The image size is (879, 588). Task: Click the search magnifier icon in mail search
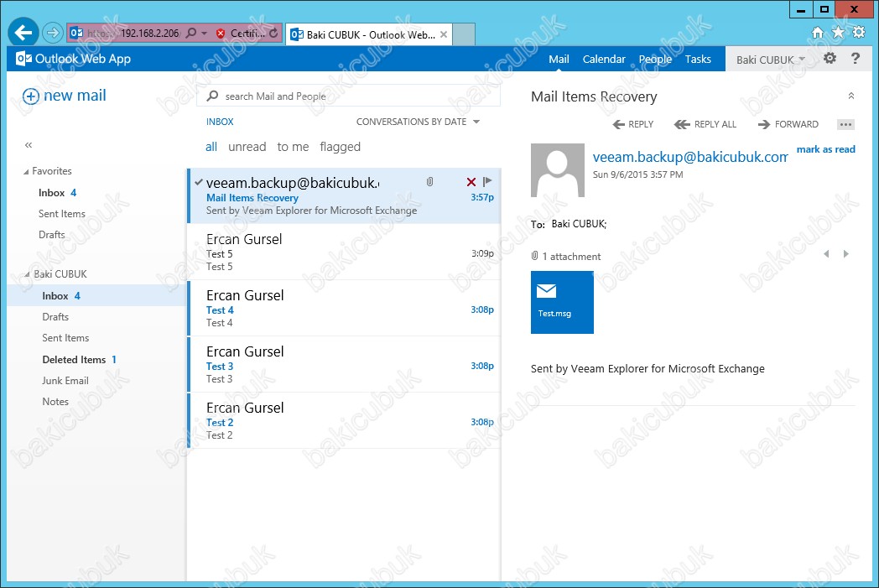click(212, 96)
